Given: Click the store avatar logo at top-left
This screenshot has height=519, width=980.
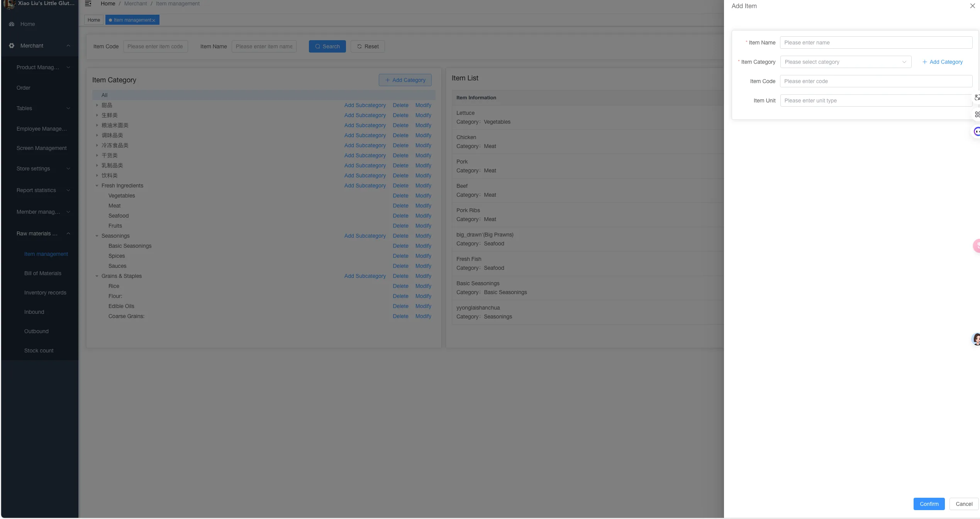Looking at the screenshot, I should tap(9, 4).
